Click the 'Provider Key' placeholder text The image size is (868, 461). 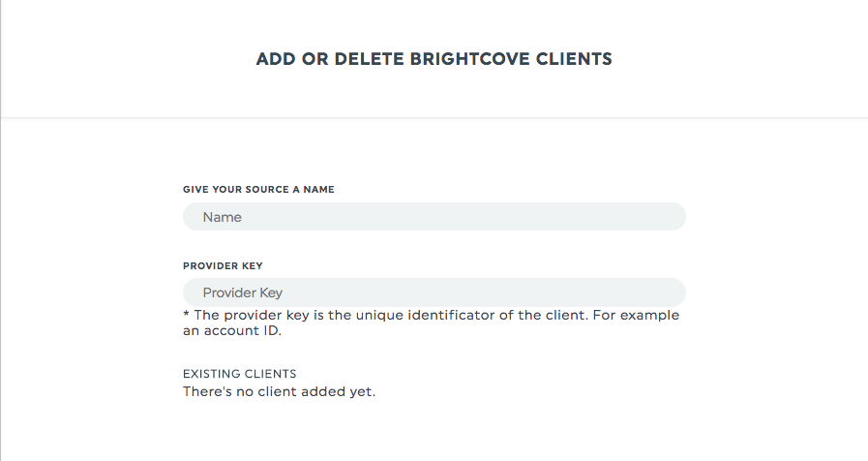pyautogui.click(x=243, y=293)
